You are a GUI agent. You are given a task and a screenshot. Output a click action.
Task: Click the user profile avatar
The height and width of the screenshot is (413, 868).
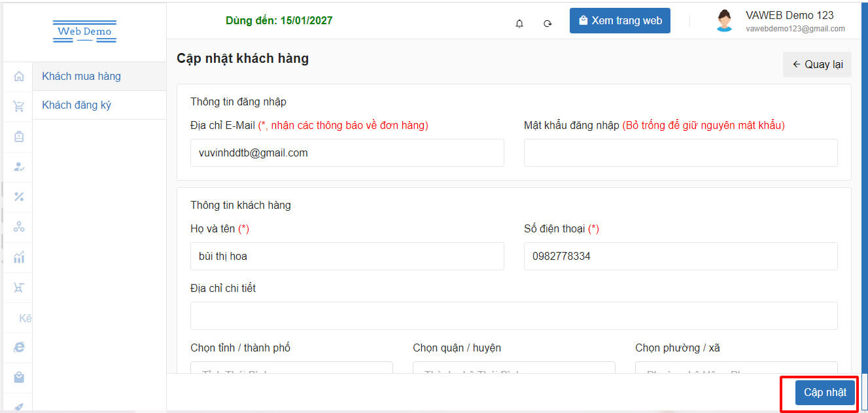pos(724,21)
